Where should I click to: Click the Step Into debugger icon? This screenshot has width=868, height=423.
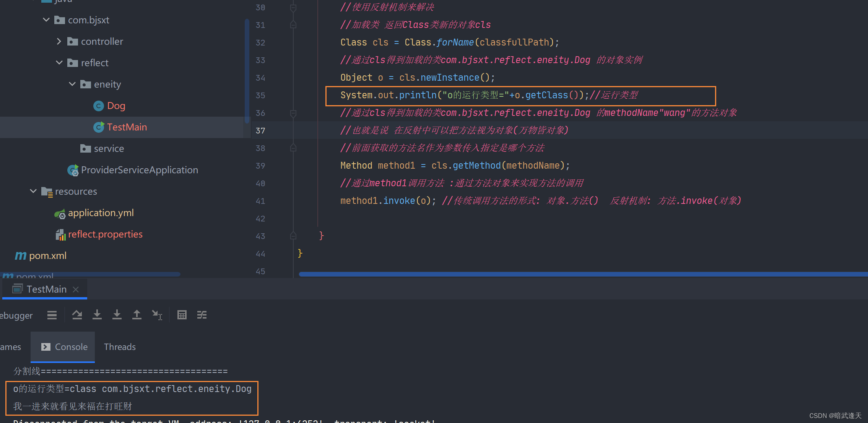97,315
